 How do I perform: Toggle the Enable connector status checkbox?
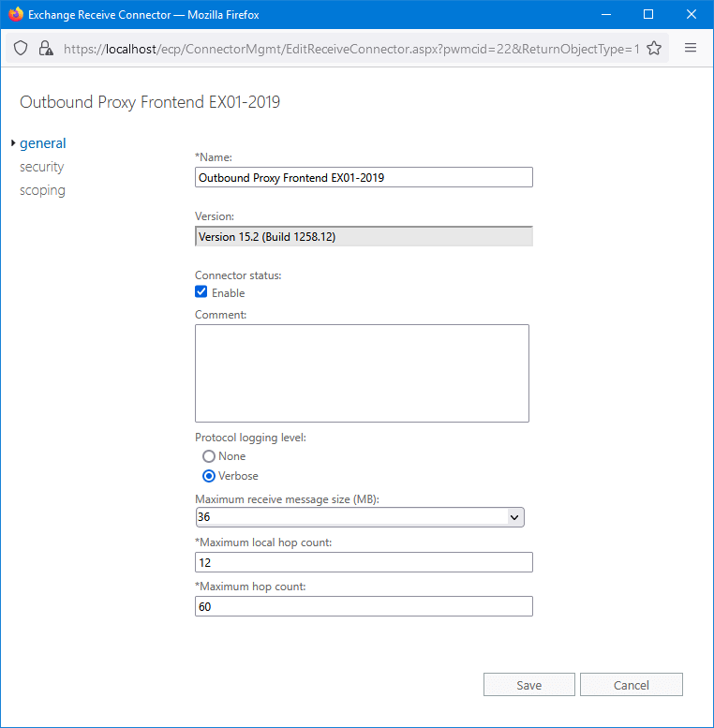(201, 292)
